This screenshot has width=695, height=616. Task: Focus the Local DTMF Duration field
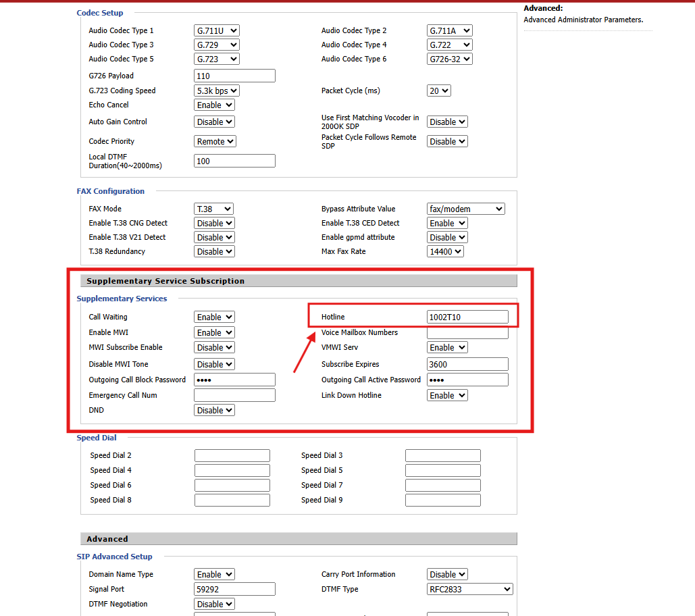click(234, 161)
